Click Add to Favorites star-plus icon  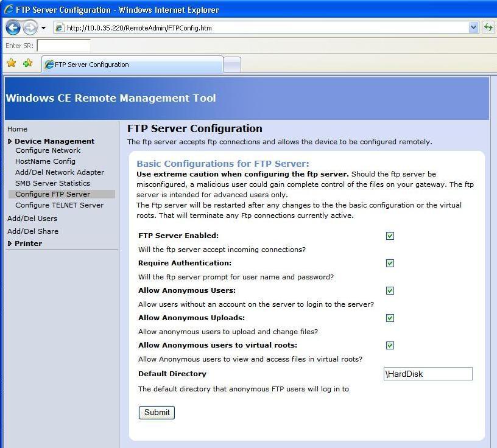[x=27, y=63]
